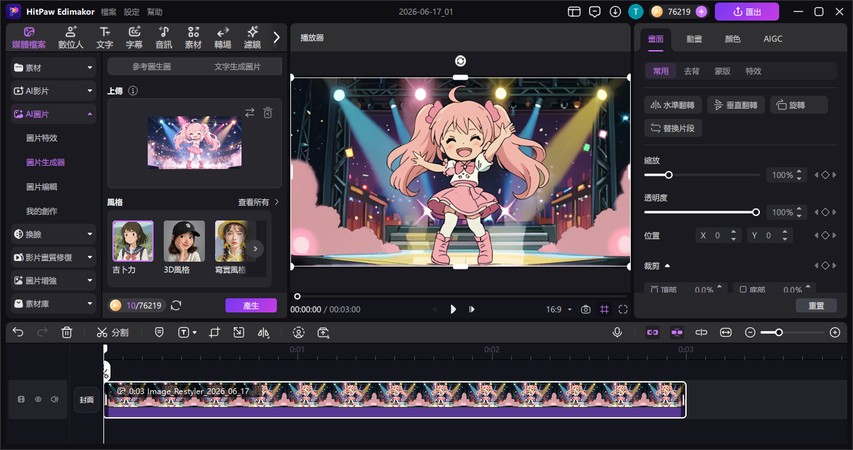853x450 pixels.
Task: Switch to the 文字 text tab
Action: click(x=104, y=38)
